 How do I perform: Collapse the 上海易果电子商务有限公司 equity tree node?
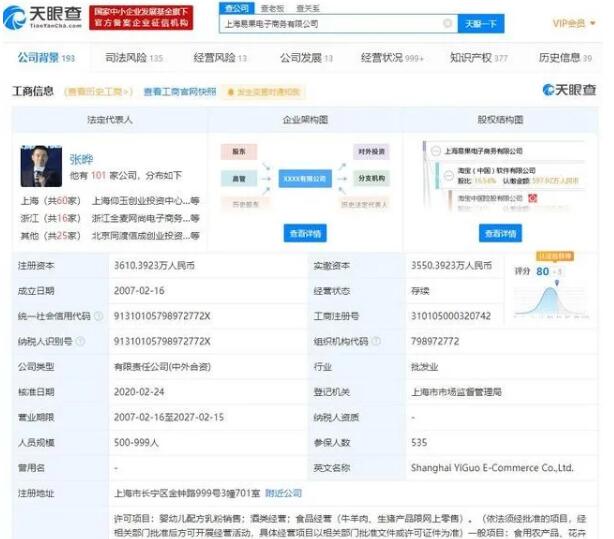436,151
